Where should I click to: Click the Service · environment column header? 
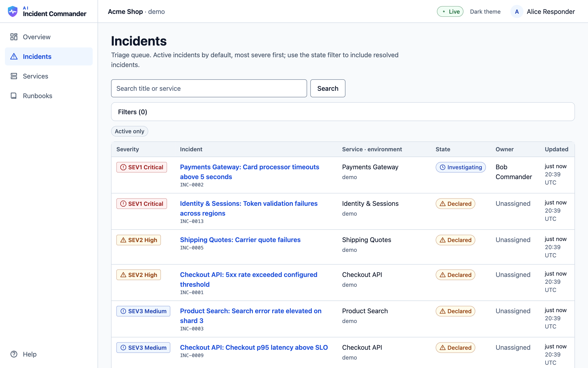click(372, 149)
